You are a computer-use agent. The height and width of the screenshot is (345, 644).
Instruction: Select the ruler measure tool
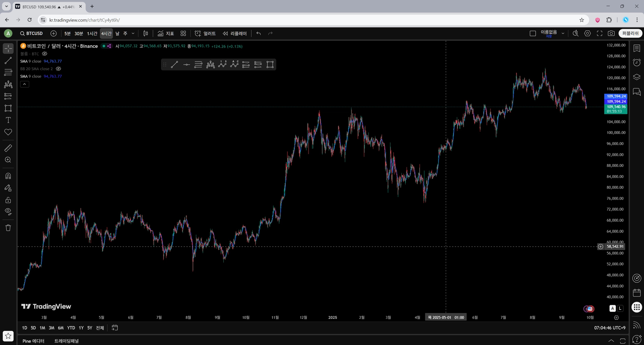click(8, 148)
